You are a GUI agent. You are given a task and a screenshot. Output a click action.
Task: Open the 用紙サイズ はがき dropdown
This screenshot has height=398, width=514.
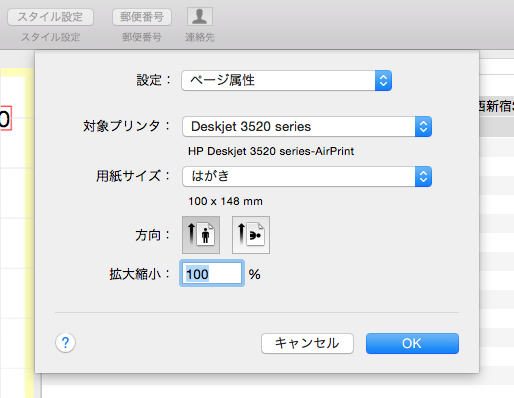pyautogui.click(x=307, y=176)
